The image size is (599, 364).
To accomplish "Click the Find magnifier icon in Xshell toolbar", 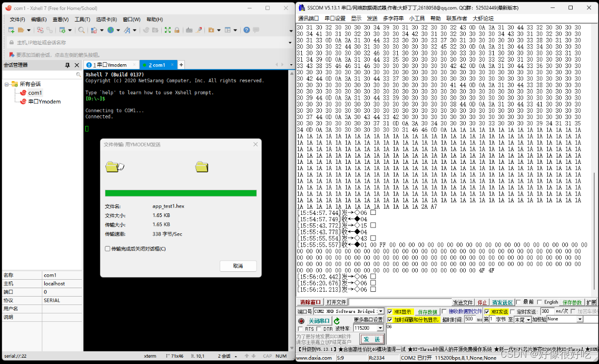I will pos(81,30).
